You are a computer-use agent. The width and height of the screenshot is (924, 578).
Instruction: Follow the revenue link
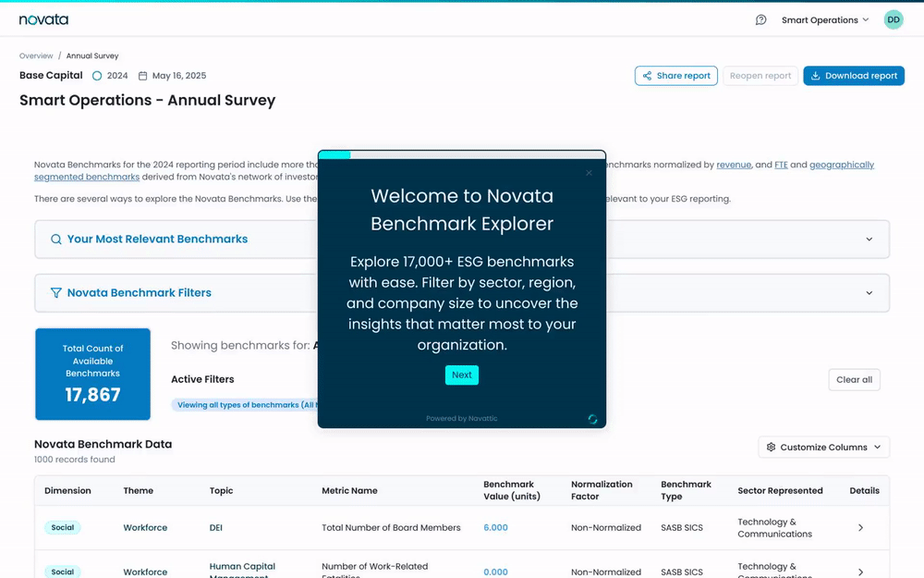(734, 166)
